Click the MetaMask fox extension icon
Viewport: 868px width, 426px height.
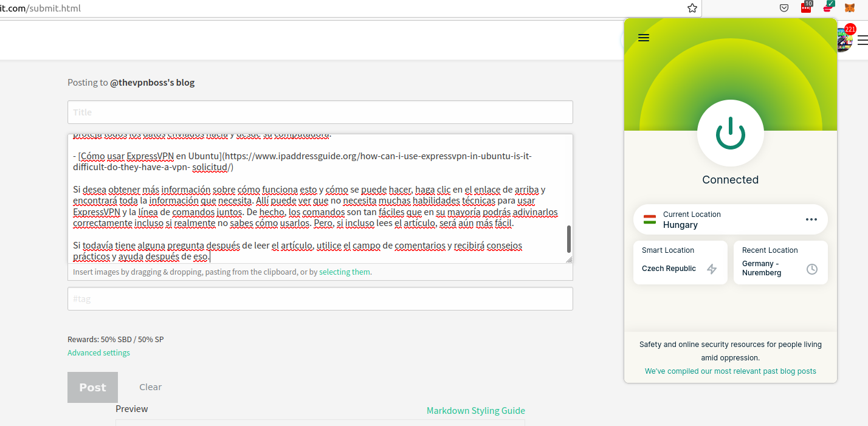tap(849, 9)
